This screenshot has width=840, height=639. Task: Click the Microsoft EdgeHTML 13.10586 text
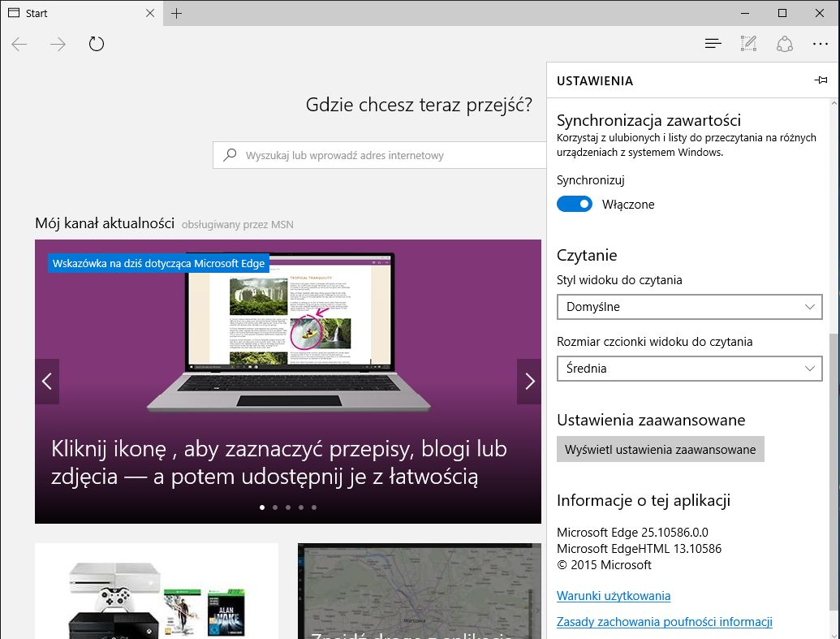pos(639,548)
